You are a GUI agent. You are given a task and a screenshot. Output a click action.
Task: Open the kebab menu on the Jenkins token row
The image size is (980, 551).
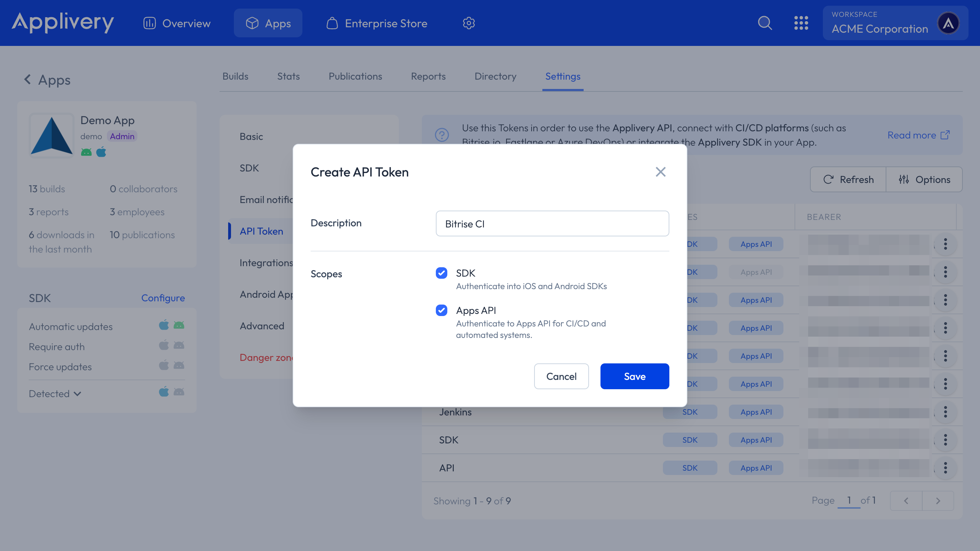[x=946, y=412]
